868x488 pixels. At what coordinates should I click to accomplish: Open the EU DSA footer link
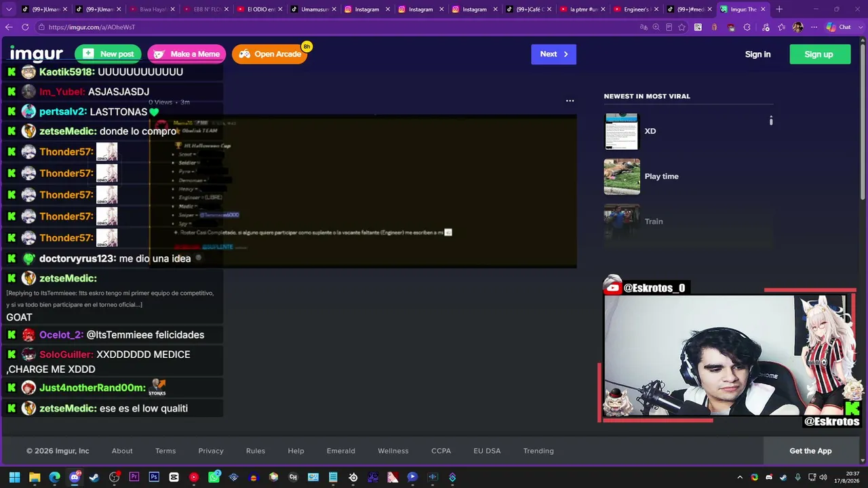click(487, 451)
